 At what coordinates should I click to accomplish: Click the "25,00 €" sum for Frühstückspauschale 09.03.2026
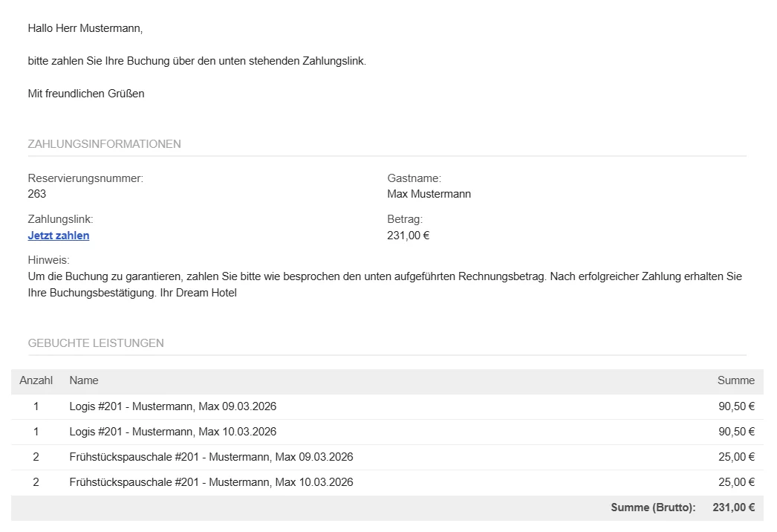tap(736, 457)
